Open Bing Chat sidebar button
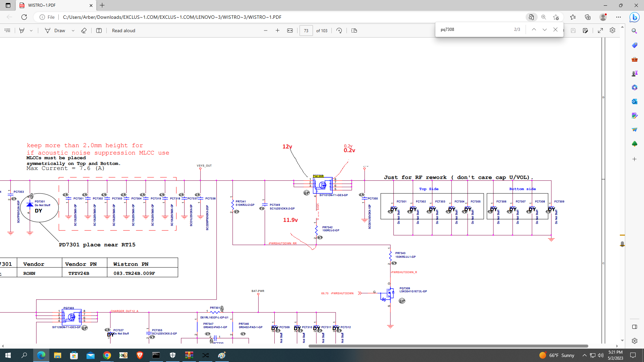 pyautogui.click(x=634, y=17)
